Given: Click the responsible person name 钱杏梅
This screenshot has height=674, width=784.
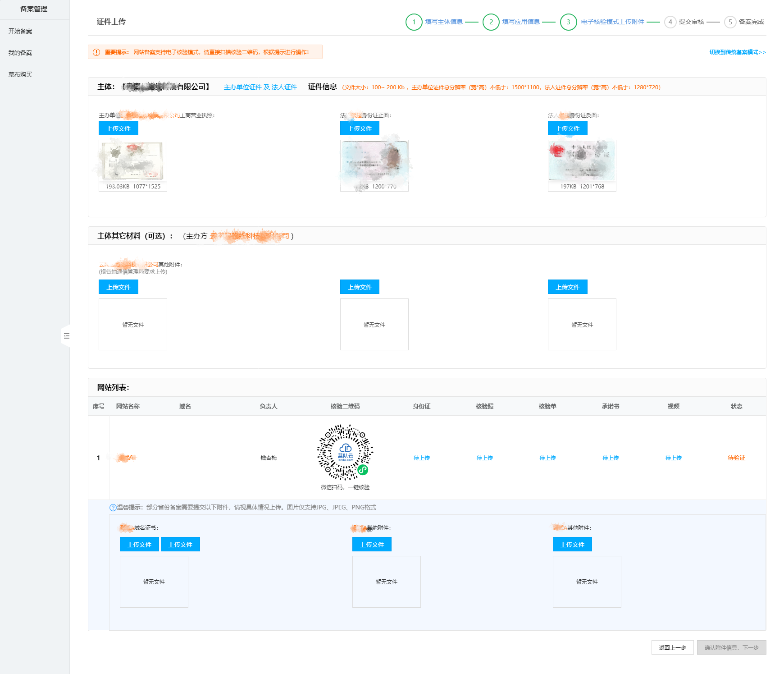Looking at the screenshot, I should pyautogui.click(x=269, y=458).
